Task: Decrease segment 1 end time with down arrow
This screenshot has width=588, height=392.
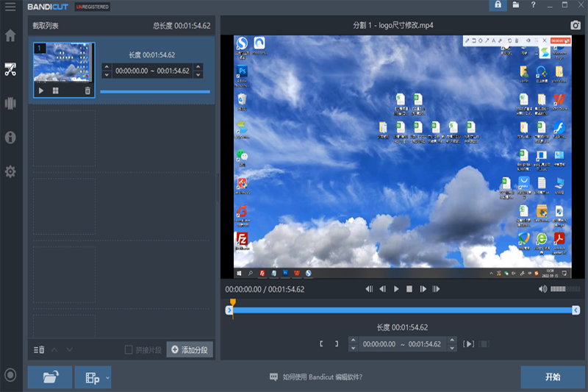Action: tap(198, 75)
